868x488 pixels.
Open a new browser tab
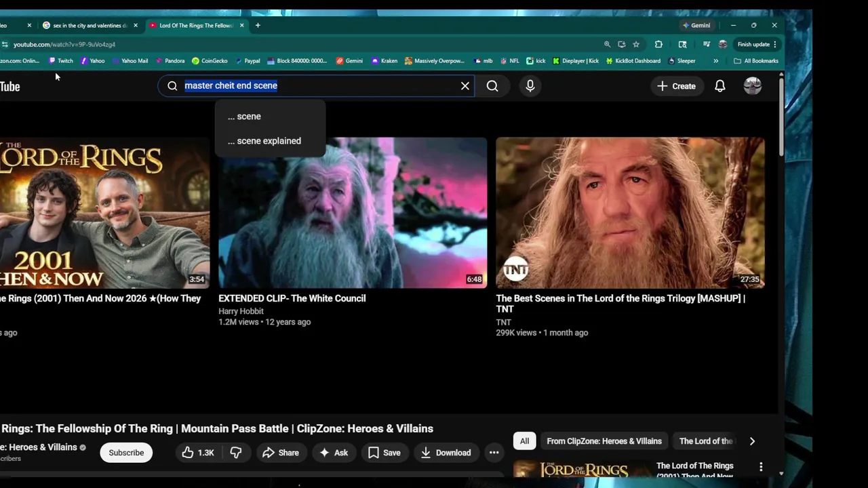point(258,25)
